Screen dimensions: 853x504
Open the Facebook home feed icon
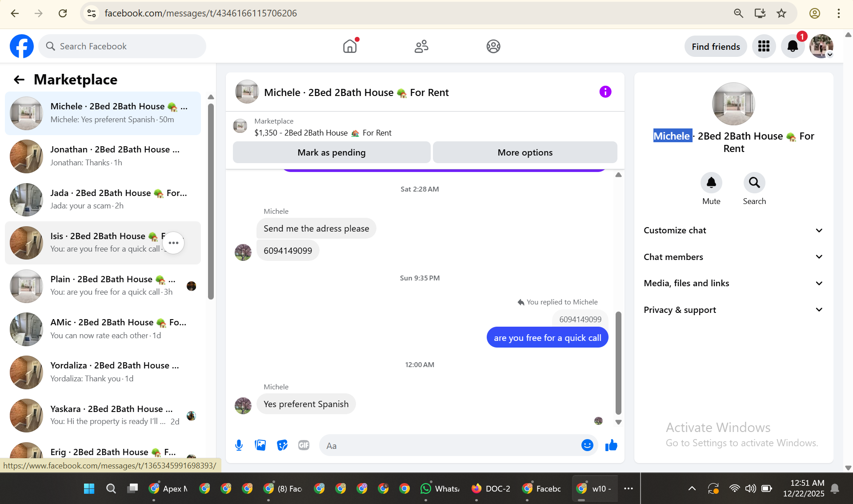coord(350,46)
